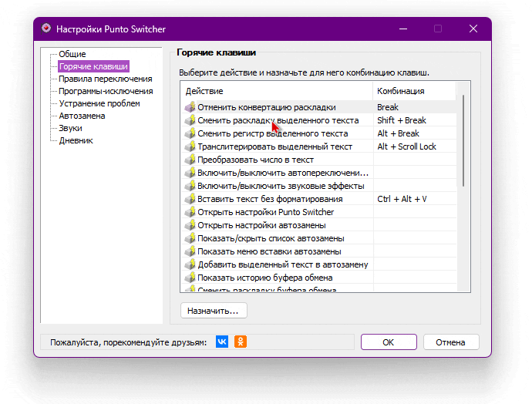This screenshot has width=532, height=404.
Task: Click icon beside Включить/выключить автопереключени…
Action: click(190, 173)
